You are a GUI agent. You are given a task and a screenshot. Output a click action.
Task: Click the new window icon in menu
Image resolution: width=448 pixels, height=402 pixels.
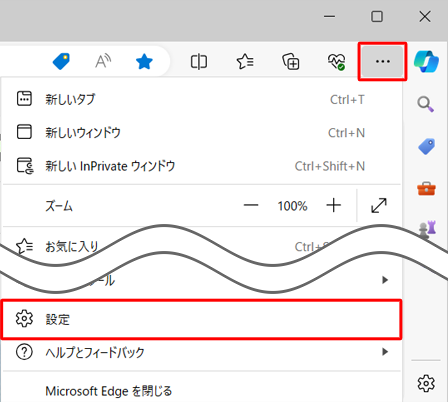pos(24,132)
